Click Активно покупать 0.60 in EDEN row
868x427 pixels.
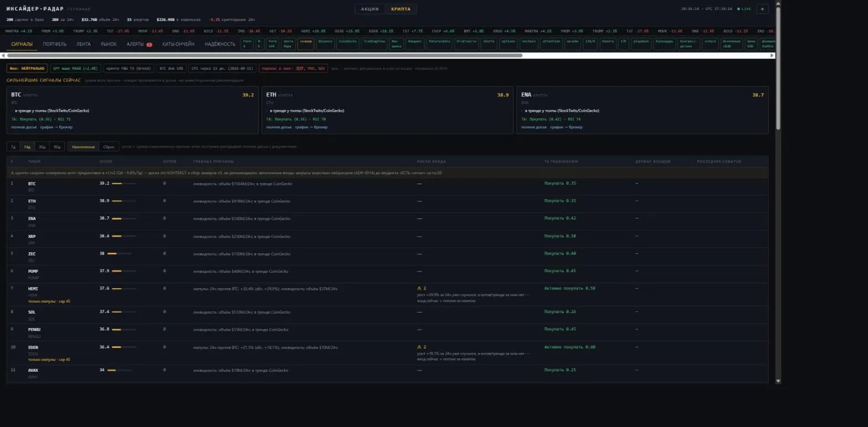570,347
